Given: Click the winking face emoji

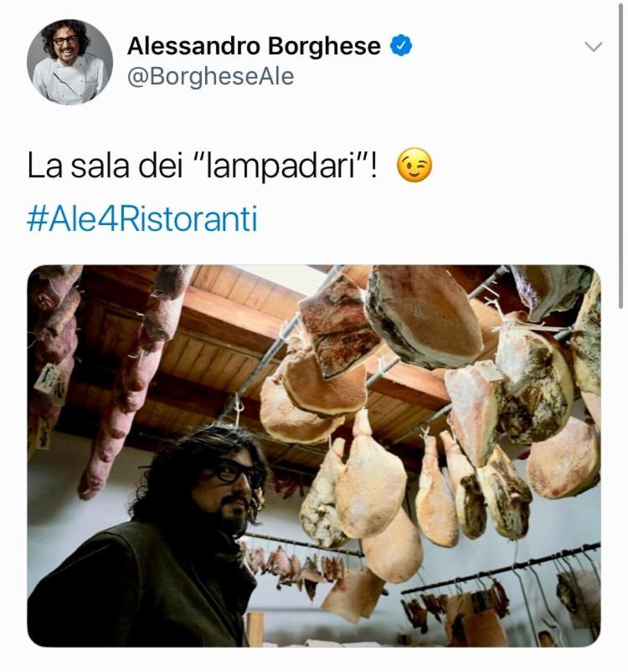Looking at the screenshot, I should pyautogui.click(x=414, y=165).
